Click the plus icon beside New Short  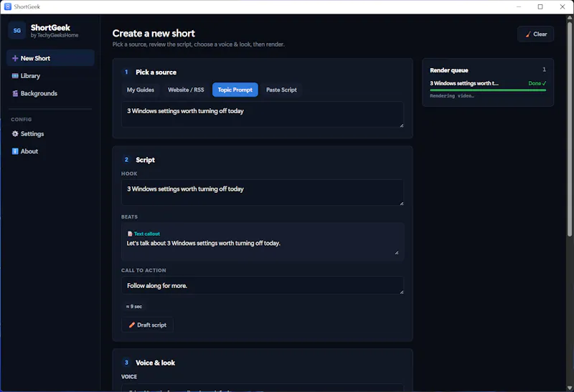15,58
